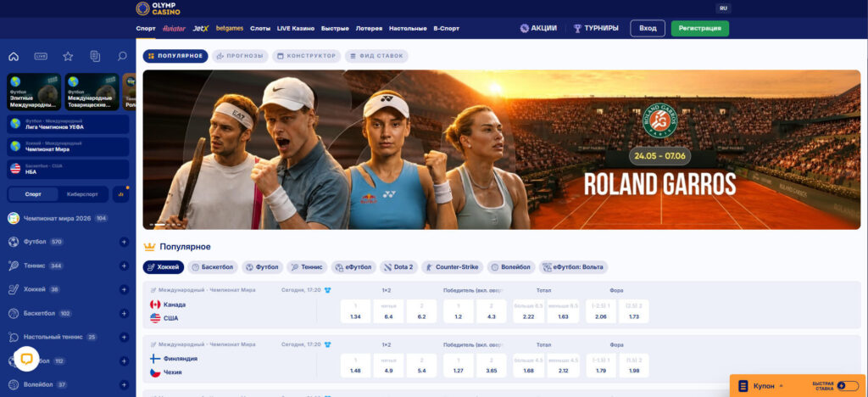Open hockey Чемпионат Мира quick link
The width and height of the screenshot is (868, 397).
pyautogui.click(x=68, y=147)
